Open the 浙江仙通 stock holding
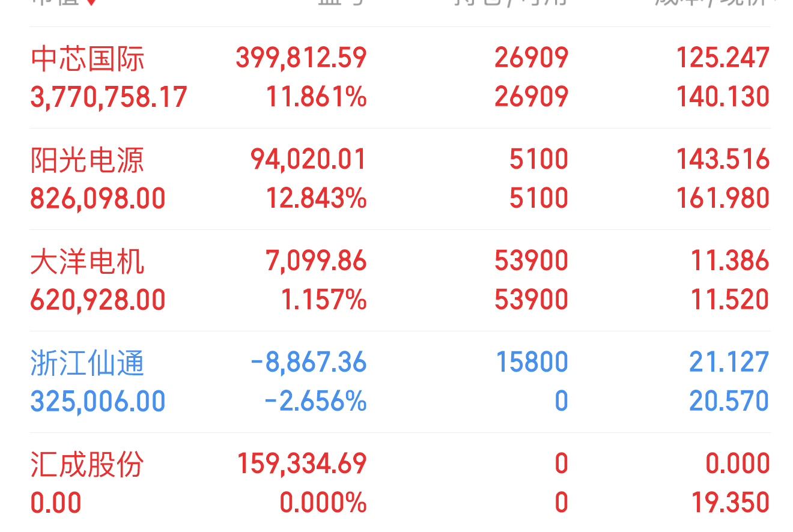Image resolution: width=793 pixels, height=532 pixels. coord(400,382)
